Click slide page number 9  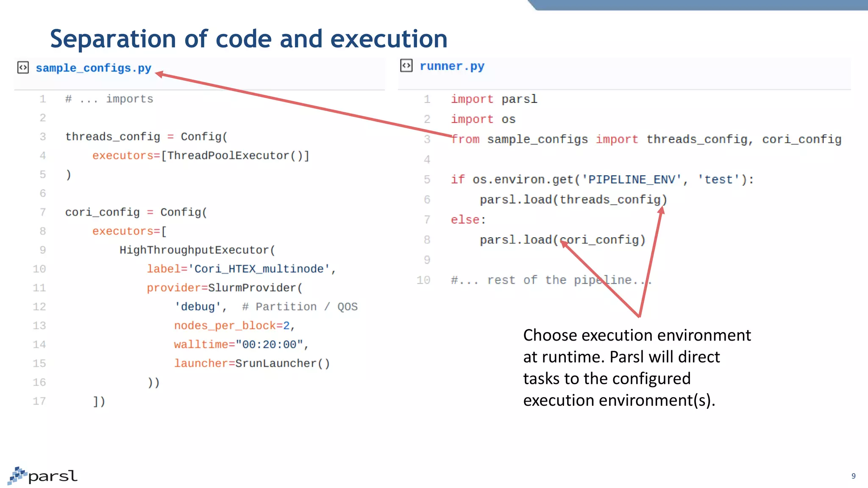(854, 476)
